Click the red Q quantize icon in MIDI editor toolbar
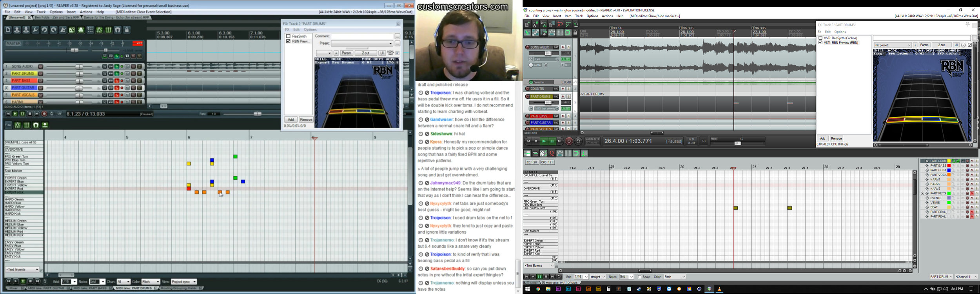This screenshot has height=294, width=980. (x=552, y=153)
